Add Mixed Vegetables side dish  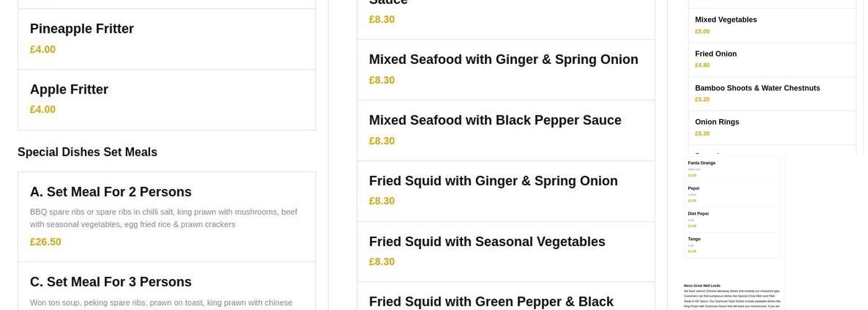(x=725, y=20)
